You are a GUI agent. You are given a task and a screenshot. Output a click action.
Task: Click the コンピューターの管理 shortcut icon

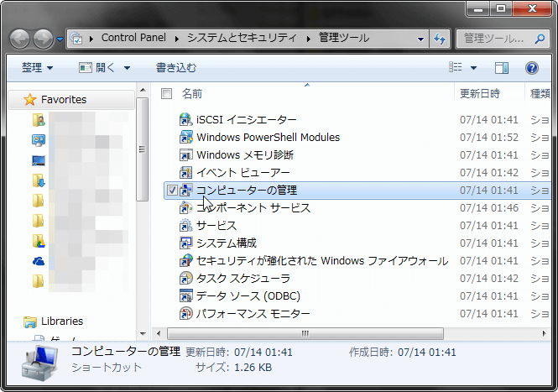tap(185, 191)
